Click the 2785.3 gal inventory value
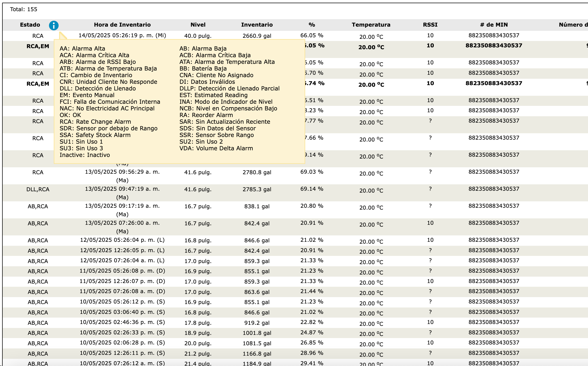Screen dimensions: 588x366 click(257, 189)
